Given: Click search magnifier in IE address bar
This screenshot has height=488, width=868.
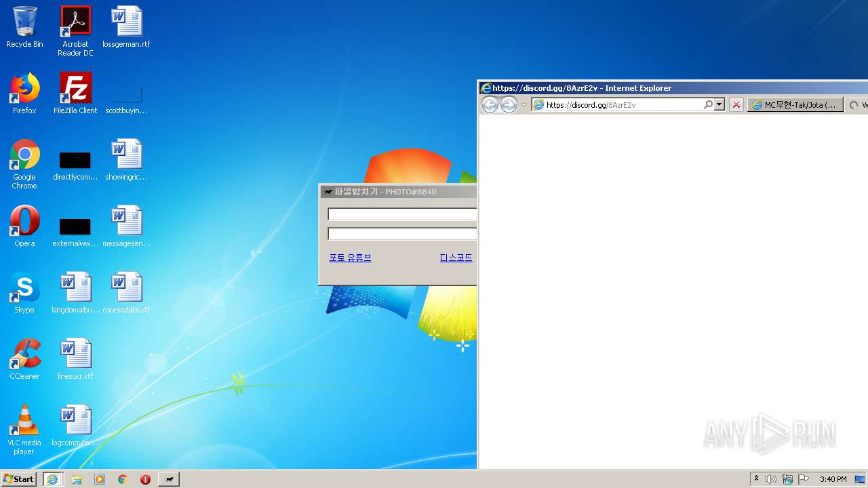Looking at the screenshot, I should (708, 105).
